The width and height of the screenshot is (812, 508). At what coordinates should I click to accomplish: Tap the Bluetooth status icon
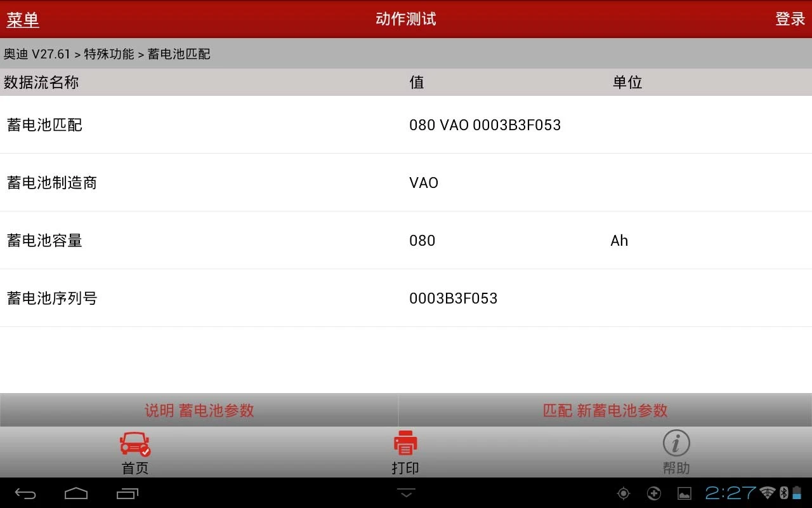pos(783,493)
